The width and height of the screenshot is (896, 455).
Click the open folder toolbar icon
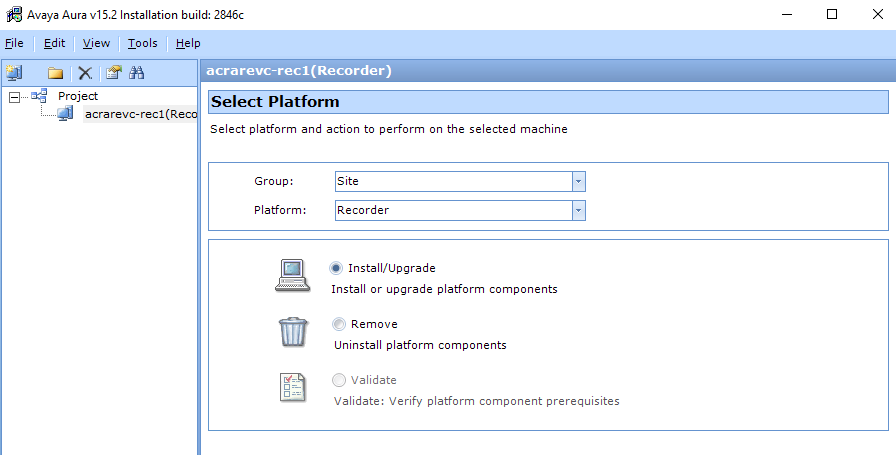pyautogui.click(x=56, y=73)
